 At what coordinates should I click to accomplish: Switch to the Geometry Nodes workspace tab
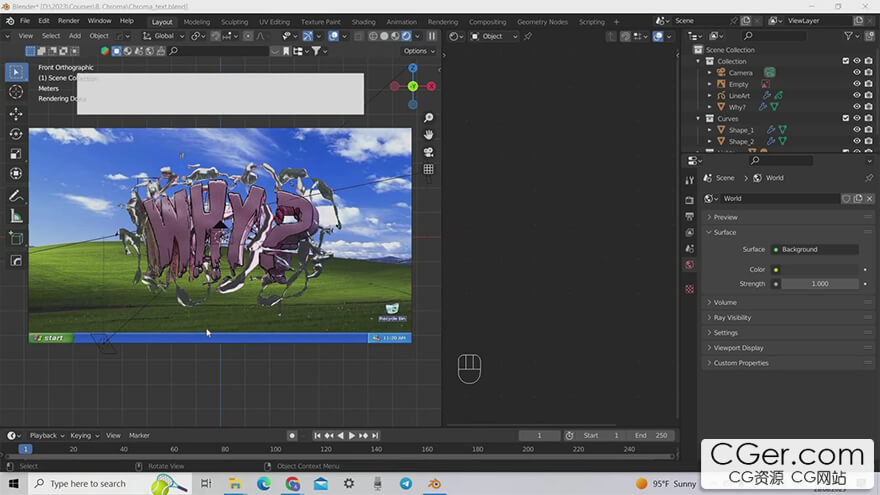(542, 22)
